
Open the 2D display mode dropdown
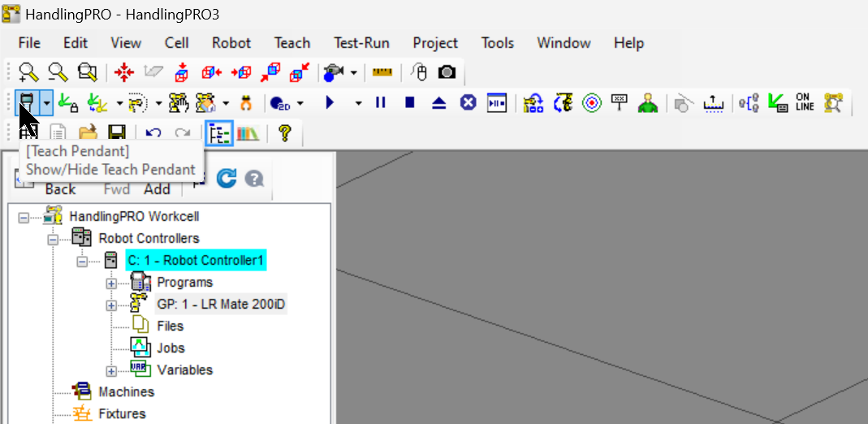click(x=300, y=103)
